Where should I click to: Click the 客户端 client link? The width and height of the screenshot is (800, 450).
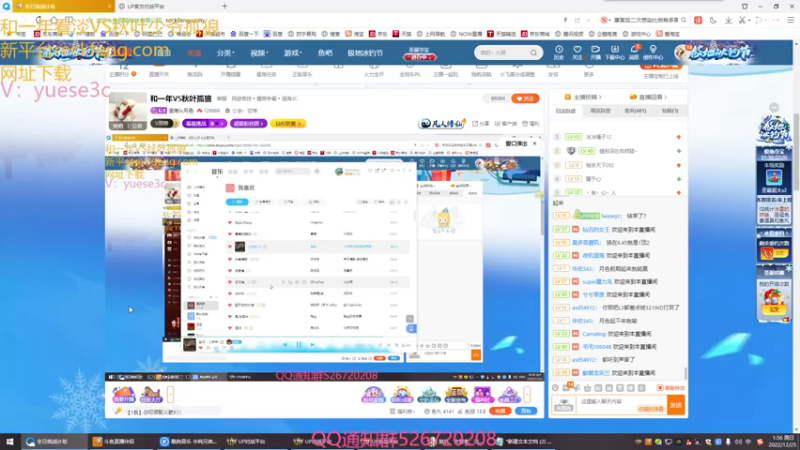[506, 123]
